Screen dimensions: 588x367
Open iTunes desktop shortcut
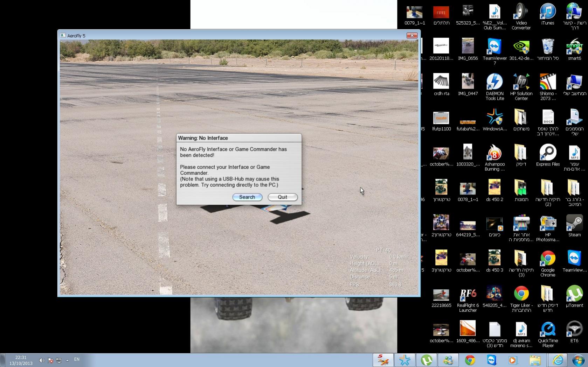(548, 14)
